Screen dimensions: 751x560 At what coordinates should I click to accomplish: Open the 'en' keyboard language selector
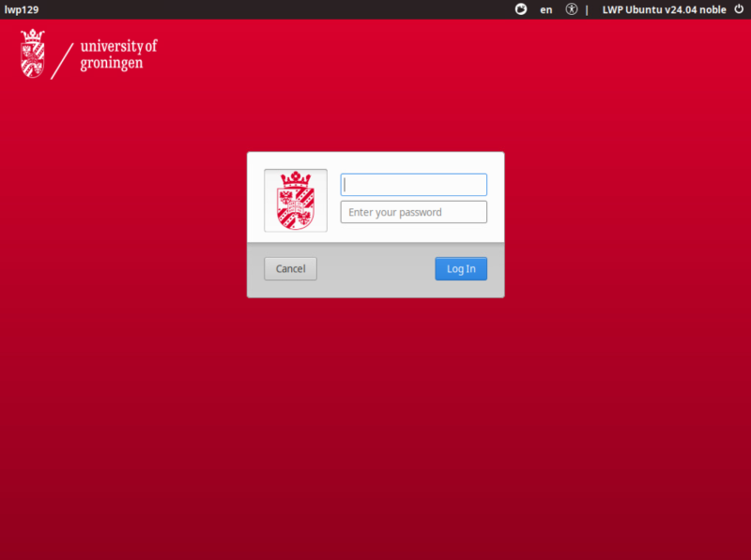point(546,9)
